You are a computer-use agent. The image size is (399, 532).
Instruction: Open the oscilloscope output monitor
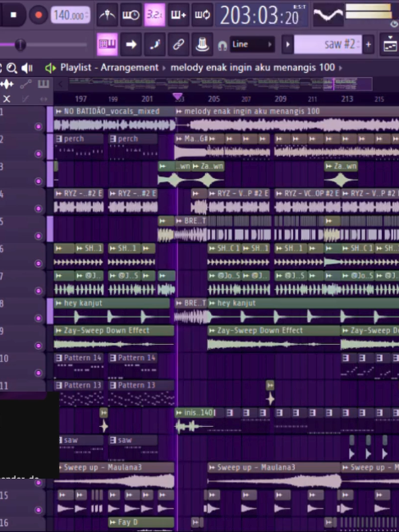(x=328, y=15)
